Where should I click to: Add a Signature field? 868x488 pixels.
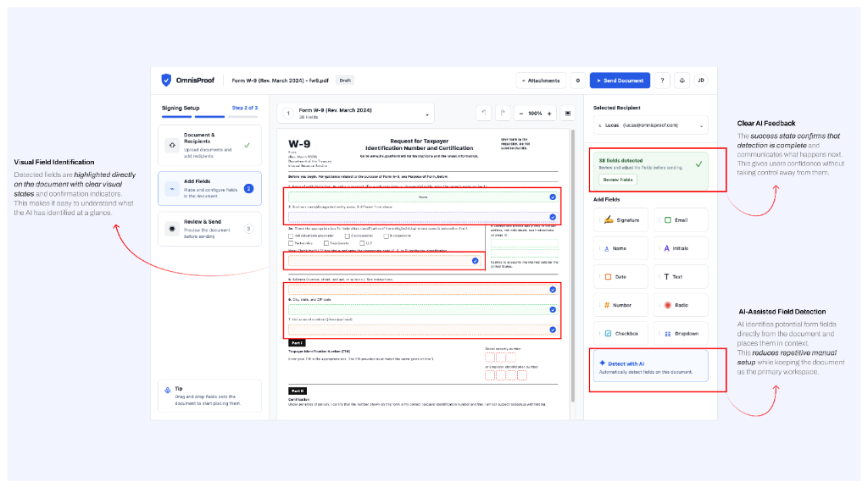(621, 219)
